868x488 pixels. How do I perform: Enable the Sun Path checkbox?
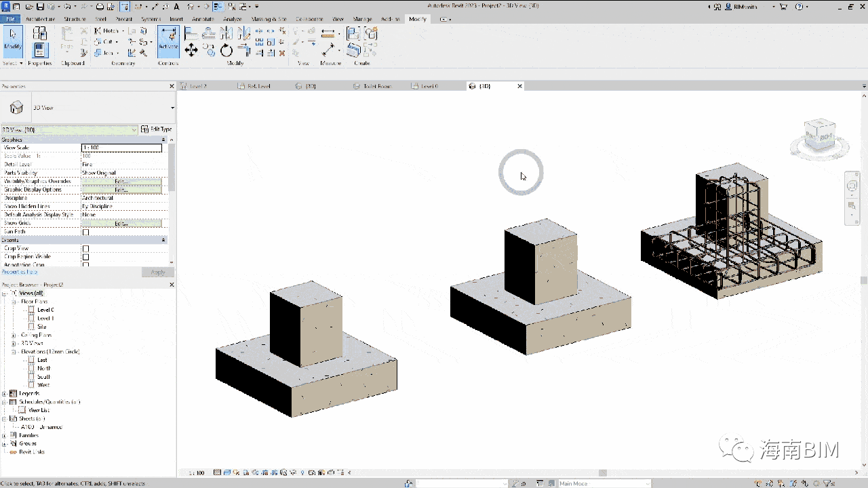point(85,232)
